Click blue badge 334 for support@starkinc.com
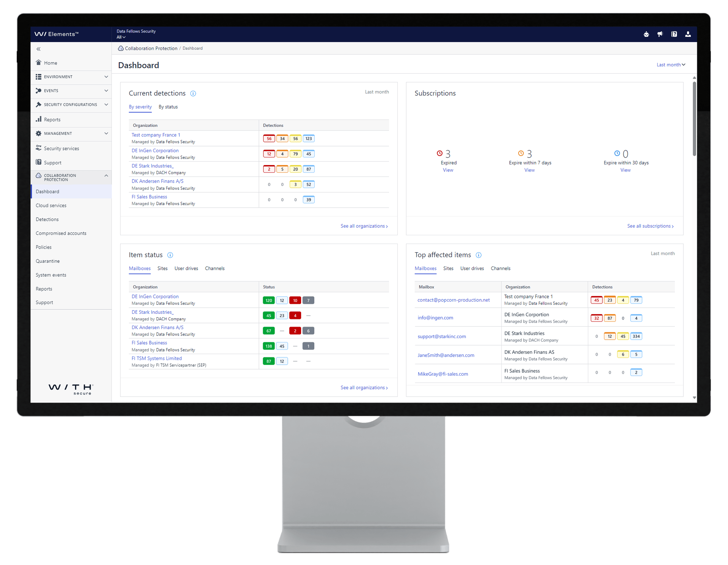728x565 pixels. 636,336
